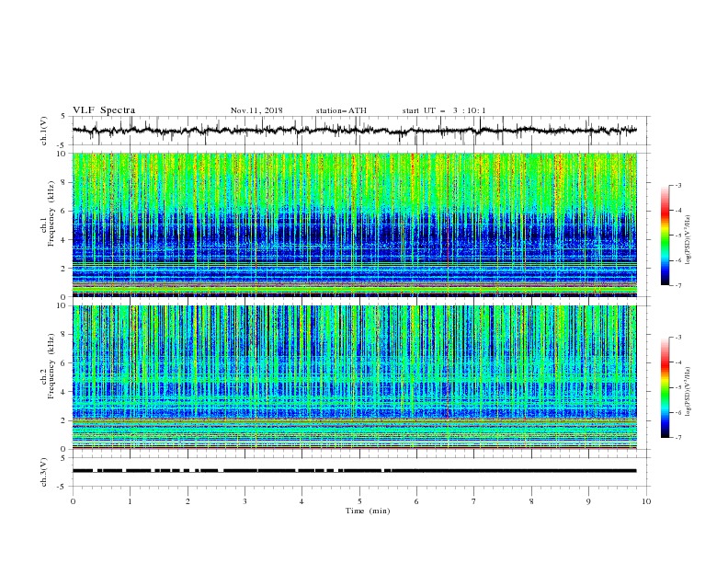Click the "-7" tick of ch.1 color bar
This screenshot has height=563, width=728.
tap(677, 285)
